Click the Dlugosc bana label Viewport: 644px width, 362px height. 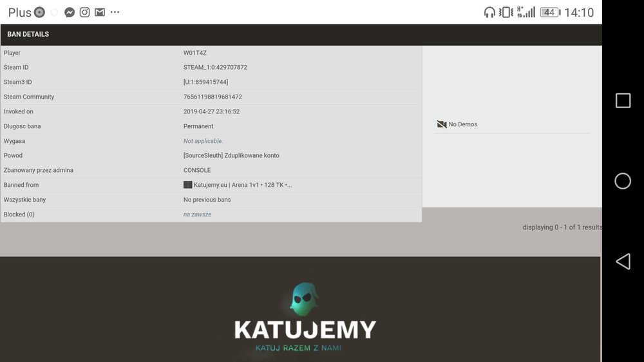point(22,126)
